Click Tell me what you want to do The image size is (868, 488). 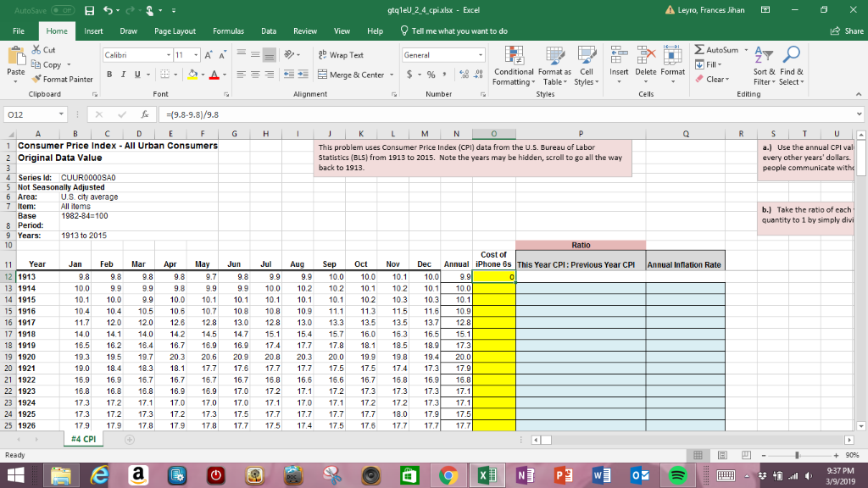[454, 31]
